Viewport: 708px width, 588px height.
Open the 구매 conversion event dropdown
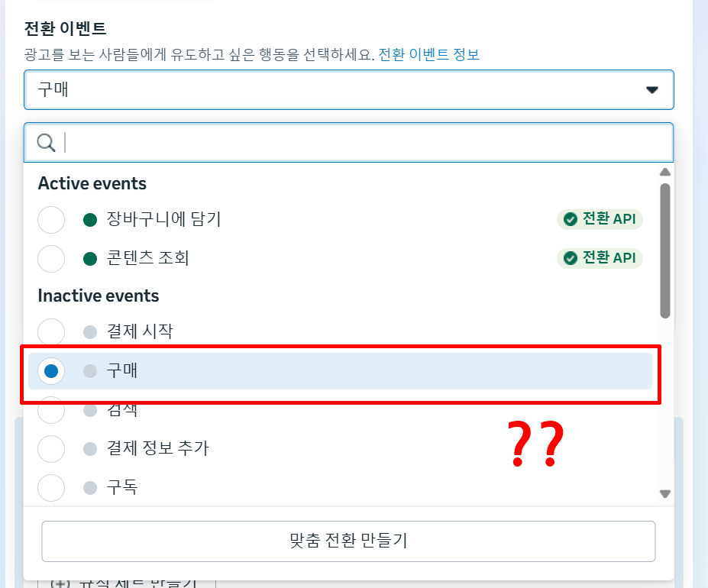click(x=348, y=89)
